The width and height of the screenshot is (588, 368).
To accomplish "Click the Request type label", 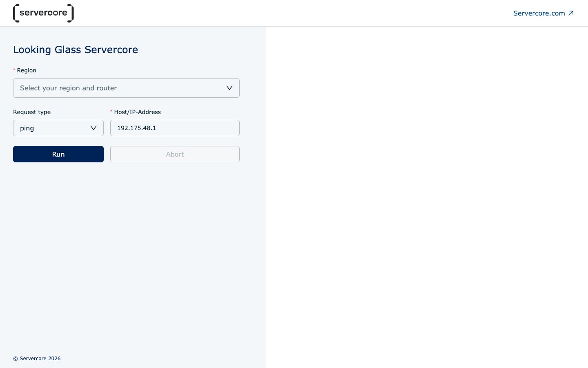I will coord(32,112).
